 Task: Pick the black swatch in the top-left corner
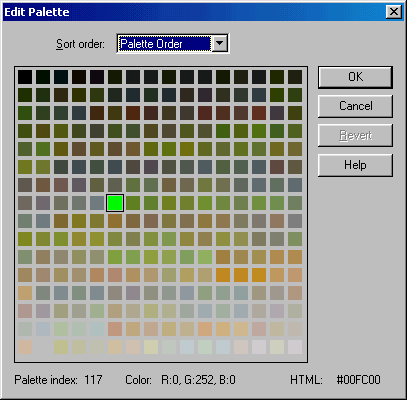click(x=25, y=77)
